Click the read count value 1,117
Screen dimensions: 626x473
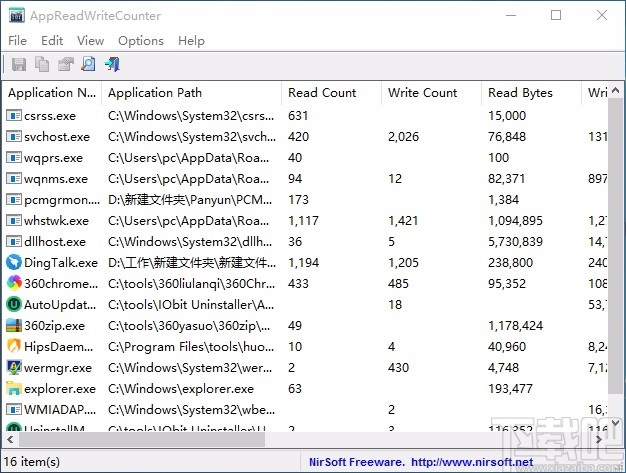(303, 220)
